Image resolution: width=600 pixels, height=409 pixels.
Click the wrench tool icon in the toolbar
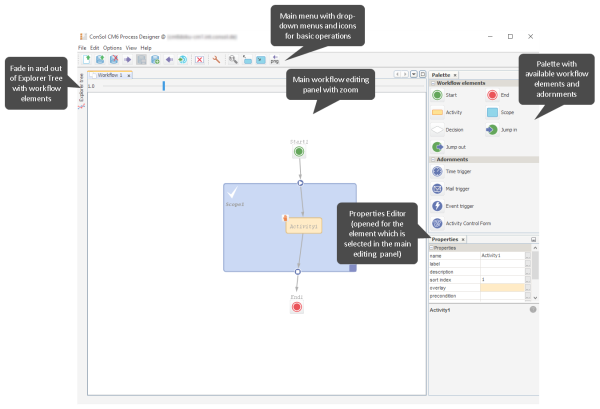click(x=215, y=60)
